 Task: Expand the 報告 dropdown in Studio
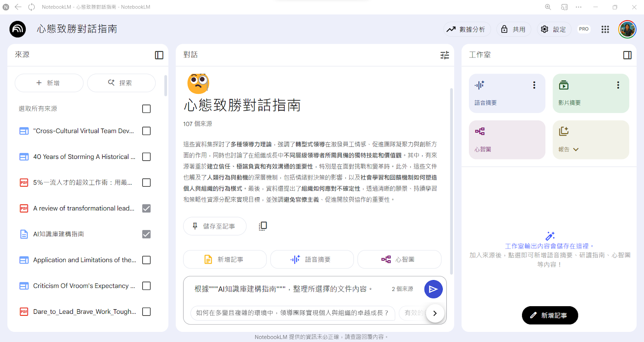(x=576, y=149)
